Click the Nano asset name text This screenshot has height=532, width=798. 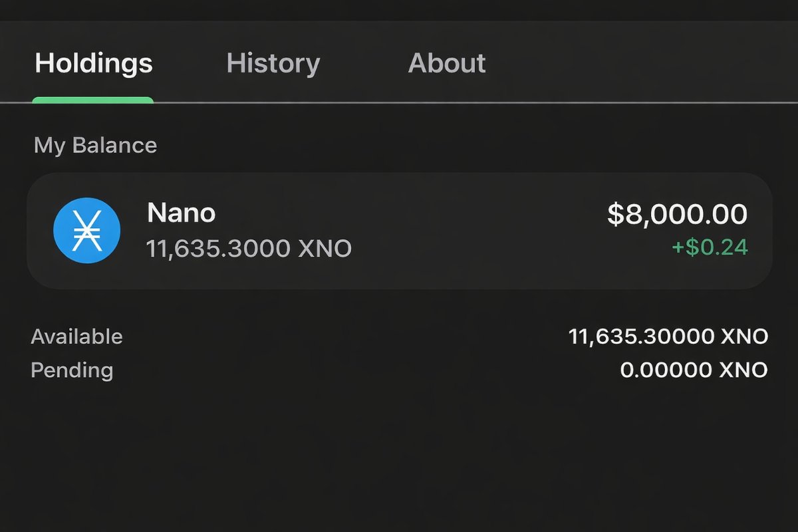[182, 213]
